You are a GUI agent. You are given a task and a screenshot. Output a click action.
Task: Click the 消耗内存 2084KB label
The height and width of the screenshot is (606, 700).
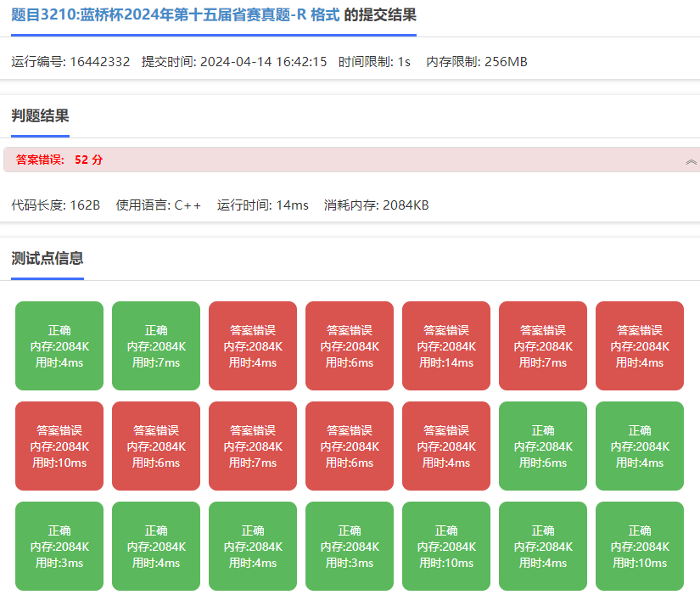click(376, 205)
